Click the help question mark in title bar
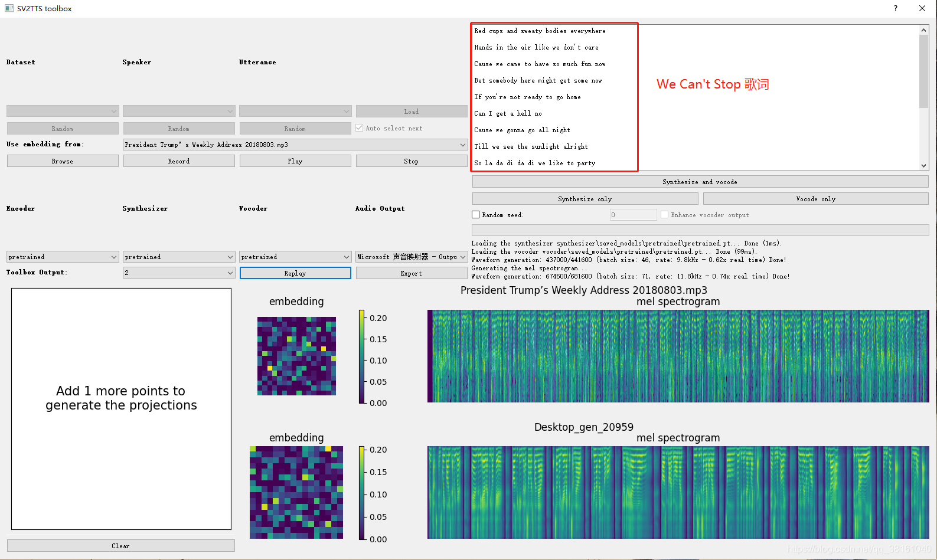 tap(896, 8)
